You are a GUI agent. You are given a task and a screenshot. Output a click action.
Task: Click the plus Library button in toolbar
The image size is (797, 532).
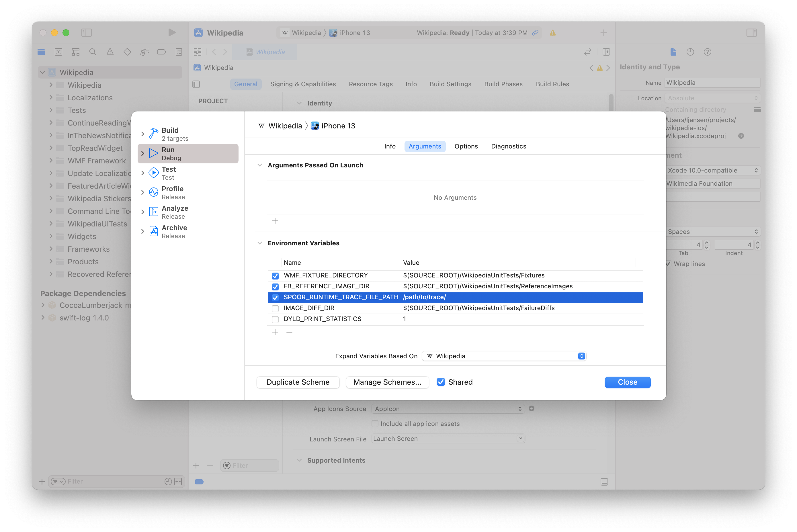point(603,33)
